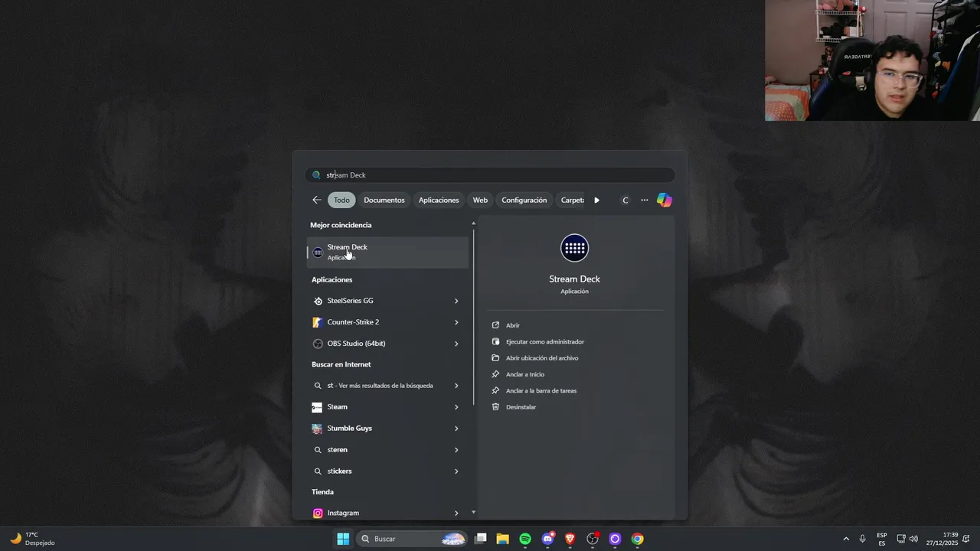Image resolution: width=980 pixels, height=551 pixels.
Task: Open Task View on the taskbar
Action: coord(481,539)
